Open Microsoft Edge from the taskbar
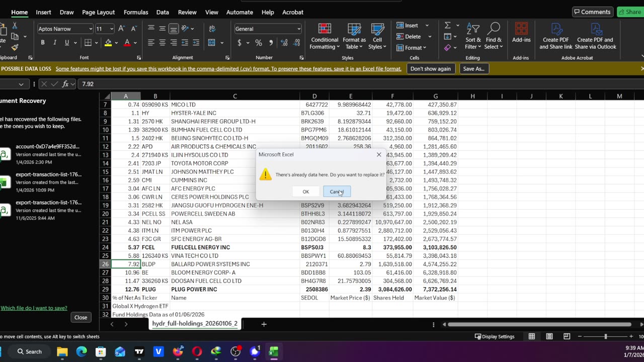The width and height of the screenshot is (644, 362). pyautogui.click(x=82, y=351)
